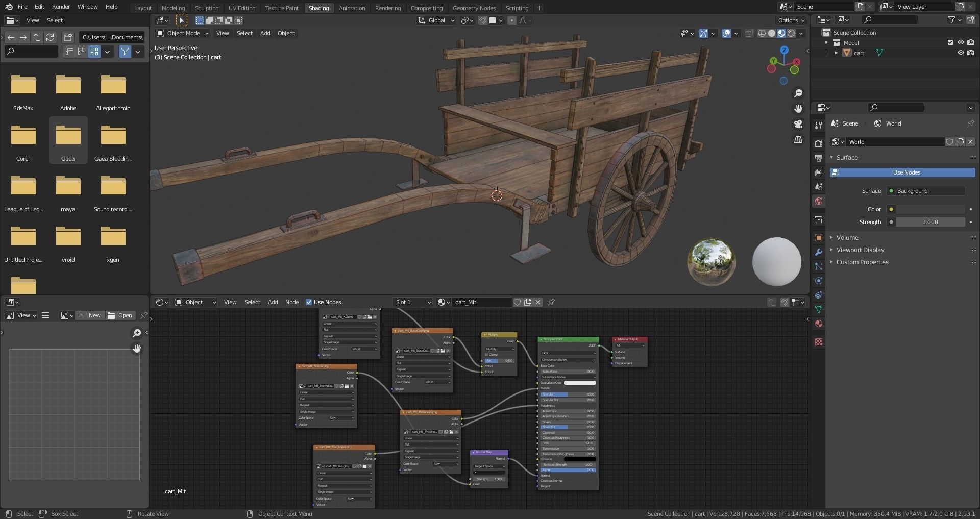Open the World properties tab icon
The height and width of the screenshot is (519, 980).
[x=819, y=201]
